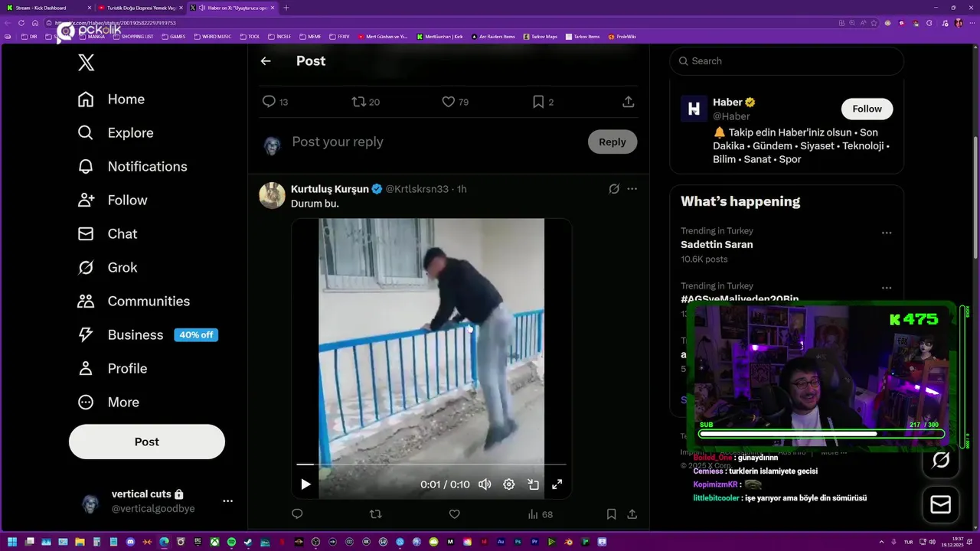The height and width of the screenshot is (551, 980).
Task: Bookmark Kurtuluş's video reply
Action: 611,514
